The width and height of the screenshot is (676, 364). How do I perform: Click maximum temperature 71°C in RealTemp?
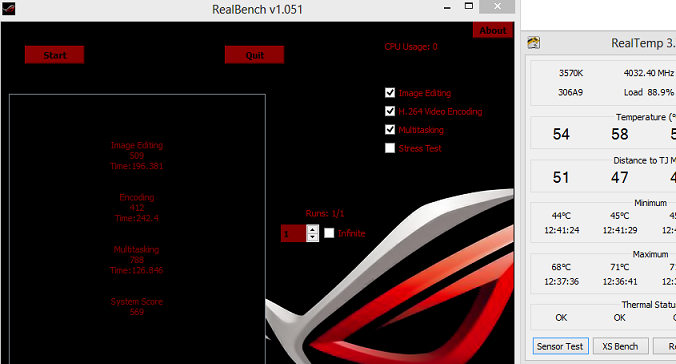620,267
